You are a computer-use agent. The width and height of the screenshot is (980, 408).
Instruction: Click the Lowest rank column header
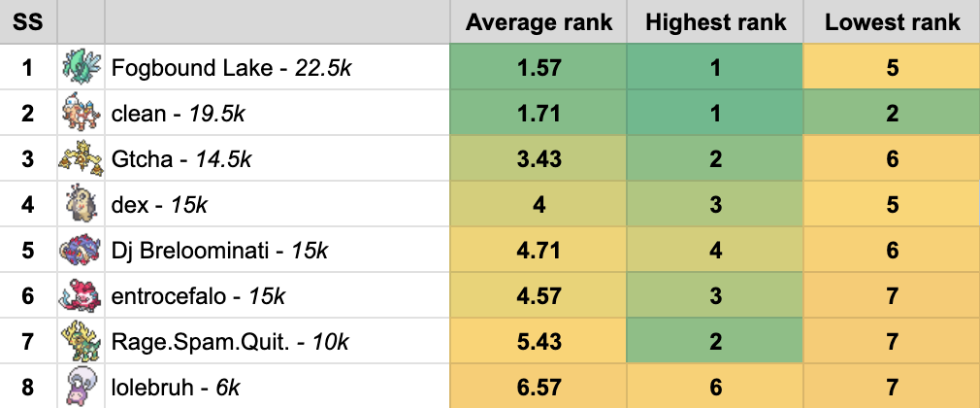coord(892,21)
